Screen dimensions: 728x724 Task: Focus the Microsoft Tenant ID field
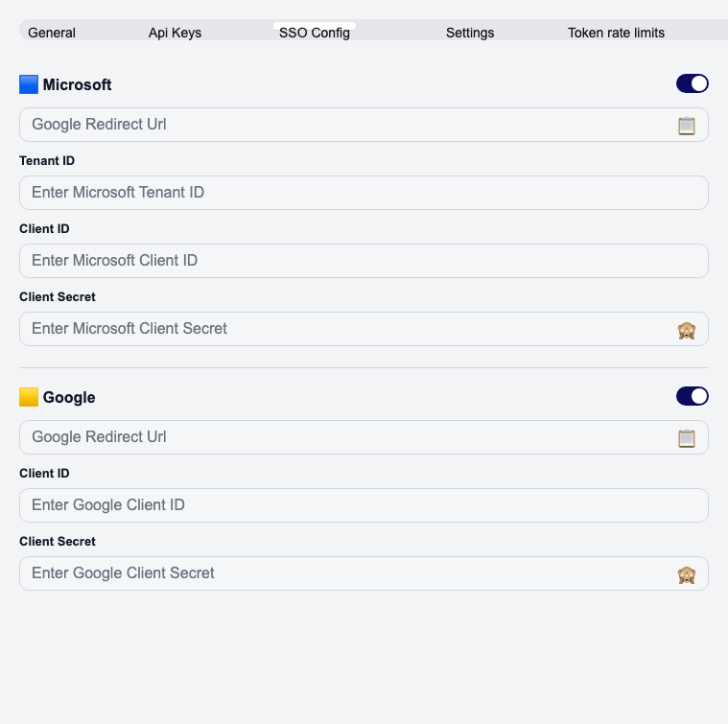coord(364,193)
